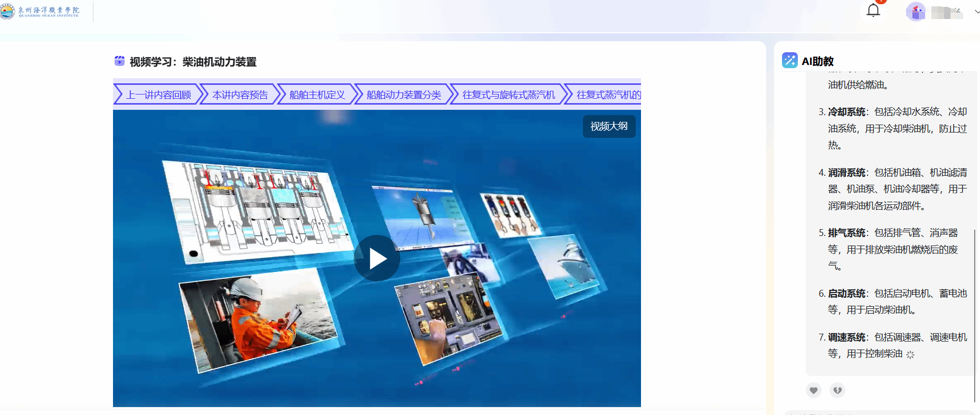This screenshot has width=980, height=415.
Task: Jump to the 上一讲内容回顾 chapter
Action: [158, 95]
